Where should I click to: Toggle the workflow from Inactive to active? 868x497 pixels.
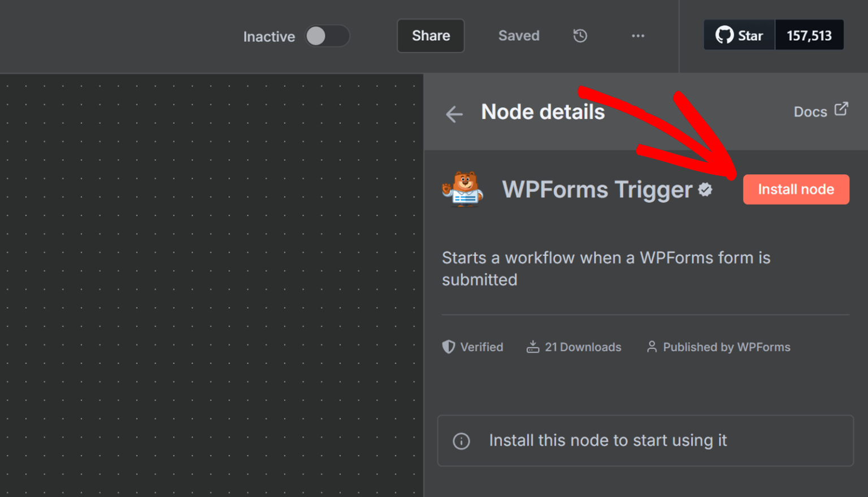click(327, 36)
